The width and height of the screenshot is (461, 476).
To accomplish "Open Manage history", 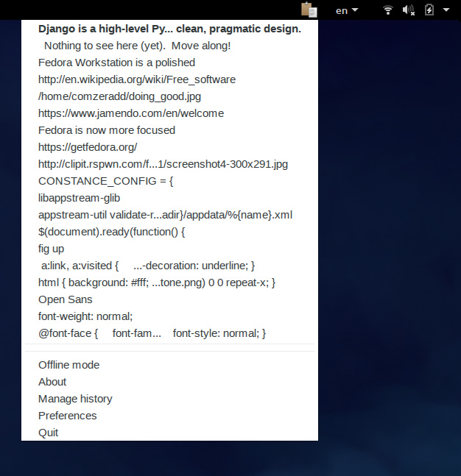I will 169,399.
